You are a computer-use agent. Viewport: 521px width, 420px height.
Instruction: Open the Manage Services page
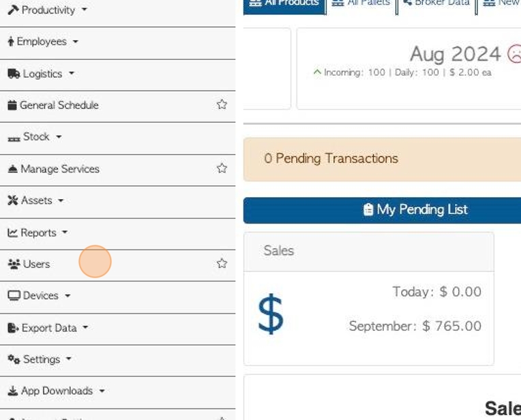pos(60,169)
